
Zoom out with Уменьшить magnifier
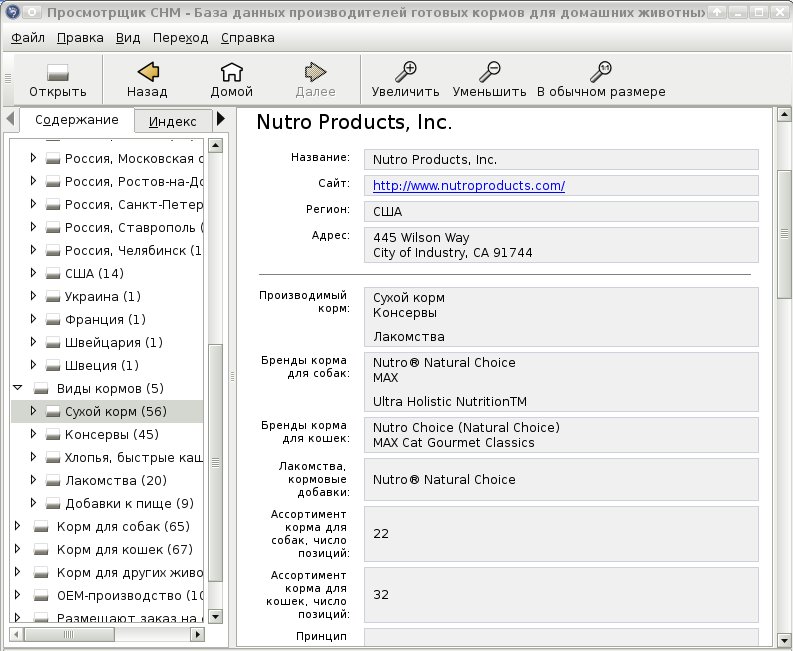pyautogui.click(x=490, y=72)
